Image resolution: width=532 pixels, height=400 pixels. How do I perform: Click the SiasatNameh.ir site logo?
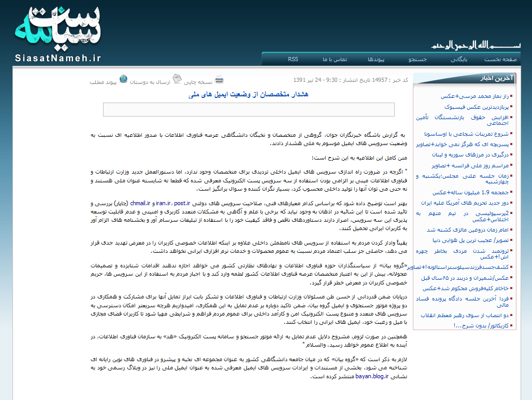[57, 34]
